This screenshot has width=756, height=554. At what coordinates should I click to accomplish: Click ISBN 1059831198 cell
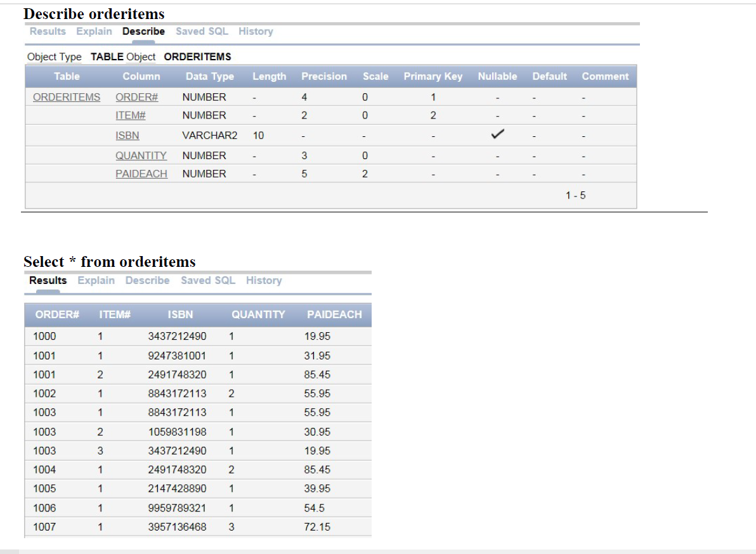(177, 432)
